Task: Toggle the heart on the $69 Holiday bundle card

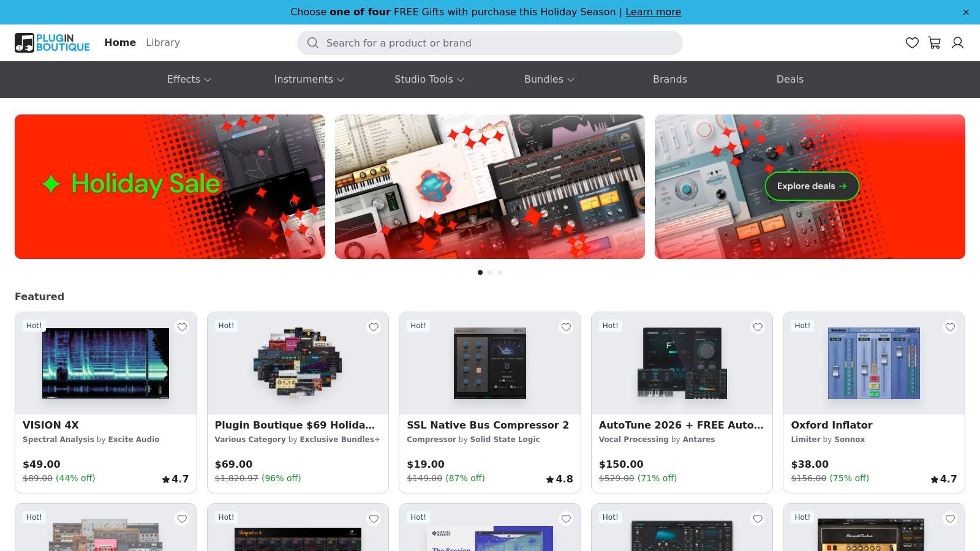Action: click(374, 328)
